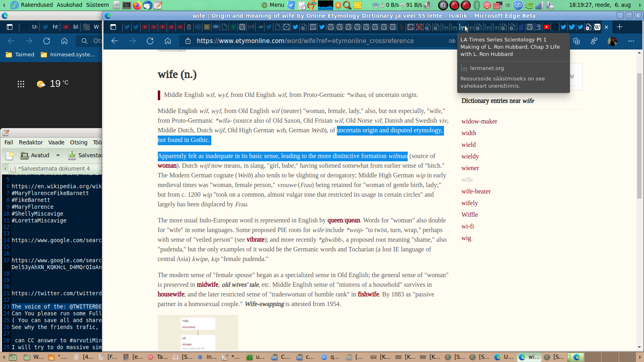Follow the 'fishwife' link
The width and height of the screenshot is (644, 362).
tap(368, 294)
